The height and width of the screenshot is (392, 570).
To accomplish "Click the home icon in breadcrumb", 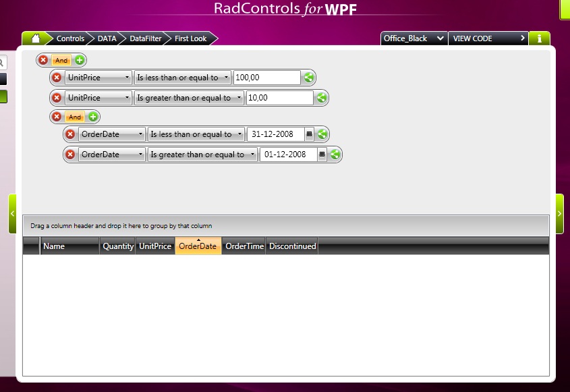I will click(36, 38).
